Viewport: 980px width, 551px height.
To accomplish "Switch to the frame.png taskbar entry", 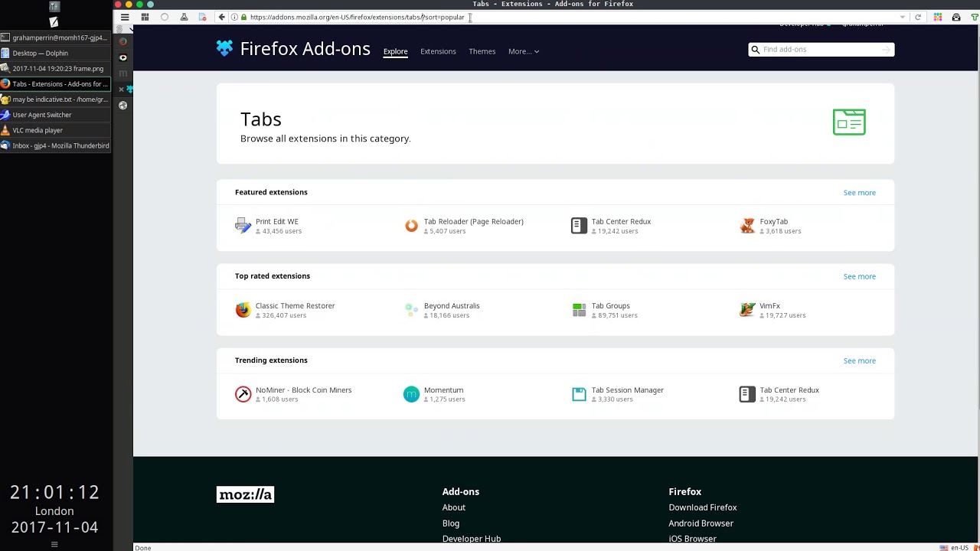I will tap(55, 68).
